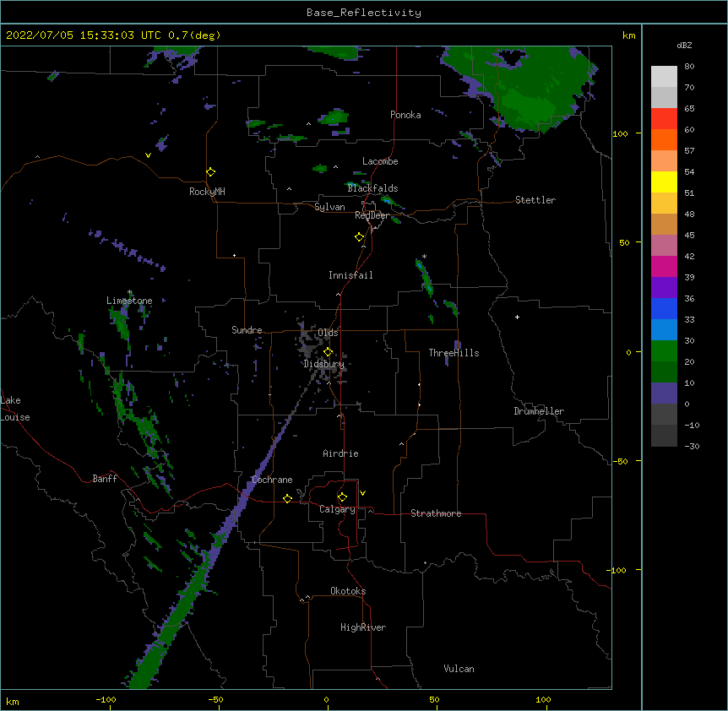Click the Calgary city label
This screenshot has height=711, width=728.
337,509
